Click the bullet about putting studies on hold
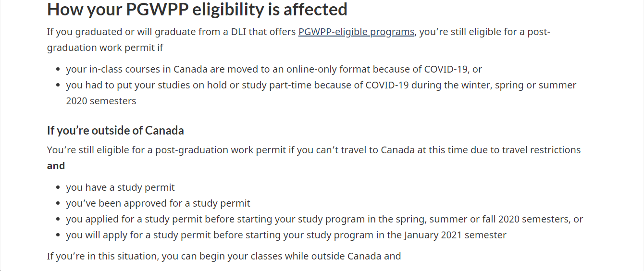This screenshot has height=271, width=644. [321, 93]
